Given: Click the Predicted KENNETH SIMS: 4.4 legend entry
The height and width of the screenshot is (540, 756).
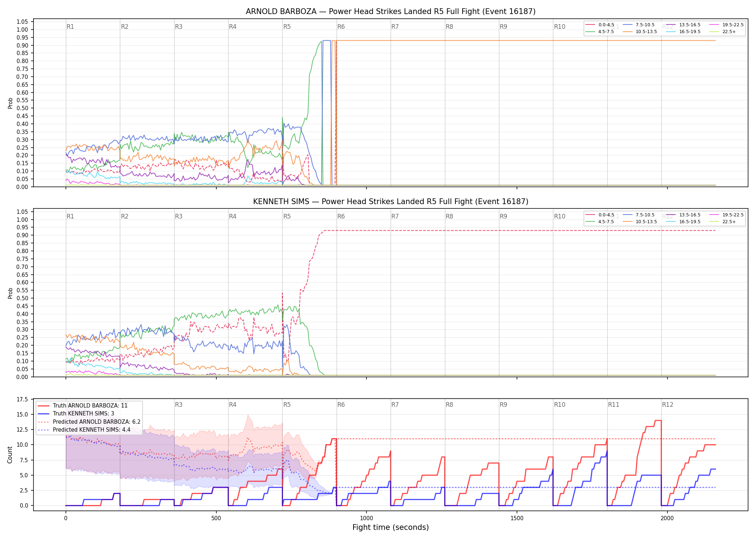Looking at the screenshot, I should tap(84, 429).
